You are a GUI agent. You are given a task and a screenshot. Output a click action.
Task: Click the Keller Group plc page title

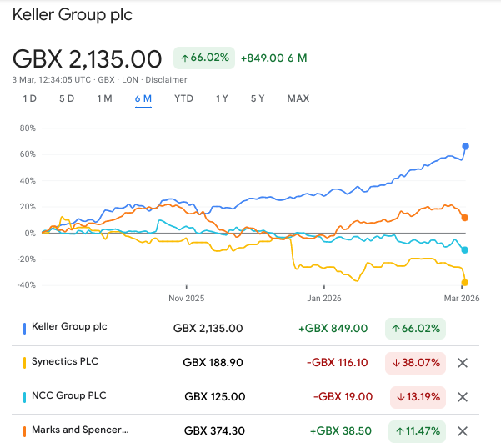point(73,15)
